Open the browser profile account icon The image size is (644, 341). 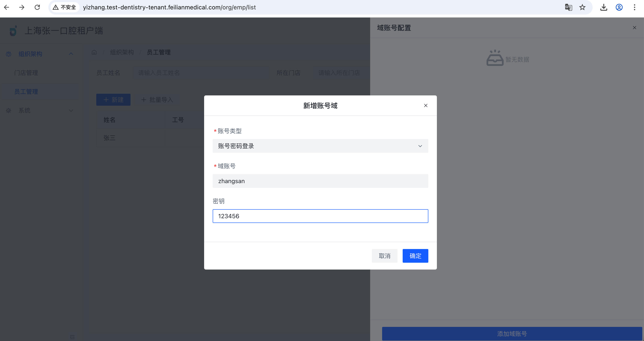[x=619, y=7]
